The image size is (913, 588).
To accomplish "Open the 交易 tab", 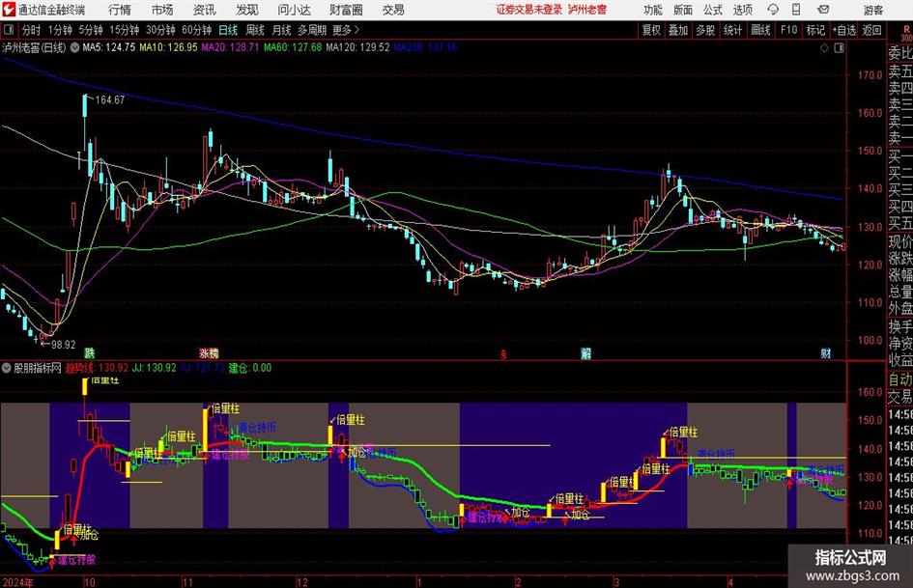I will tap(393, 10).
